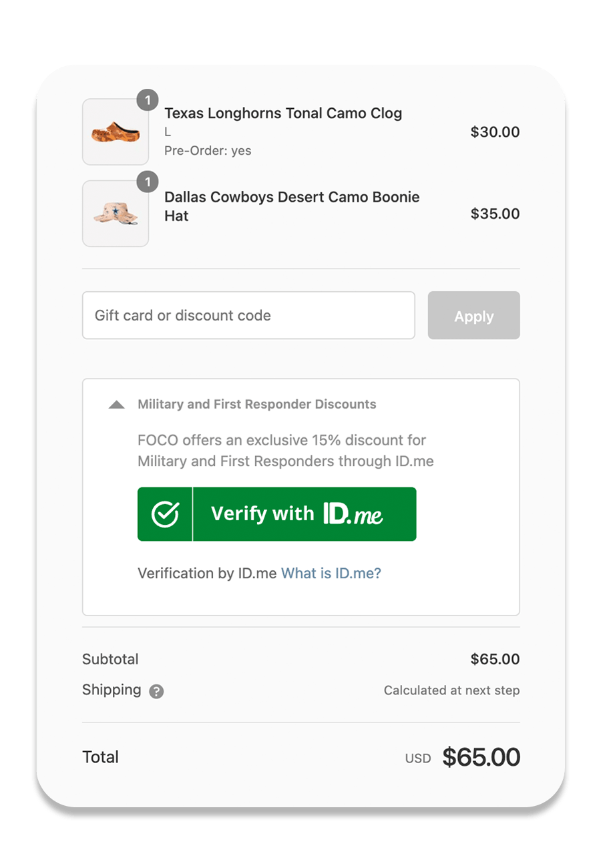Click the Calculated at next step shipping text

(x=451, y=690)
